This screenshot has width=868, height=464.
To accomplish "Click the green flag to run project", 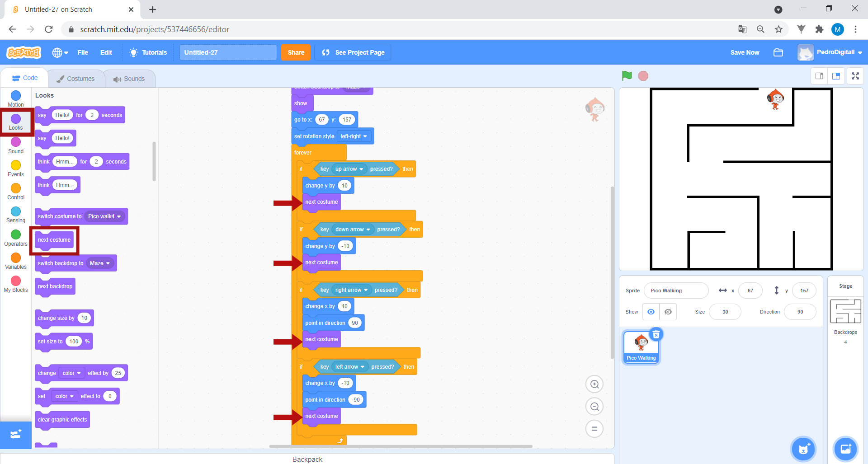I will click(x=627, y=76).
